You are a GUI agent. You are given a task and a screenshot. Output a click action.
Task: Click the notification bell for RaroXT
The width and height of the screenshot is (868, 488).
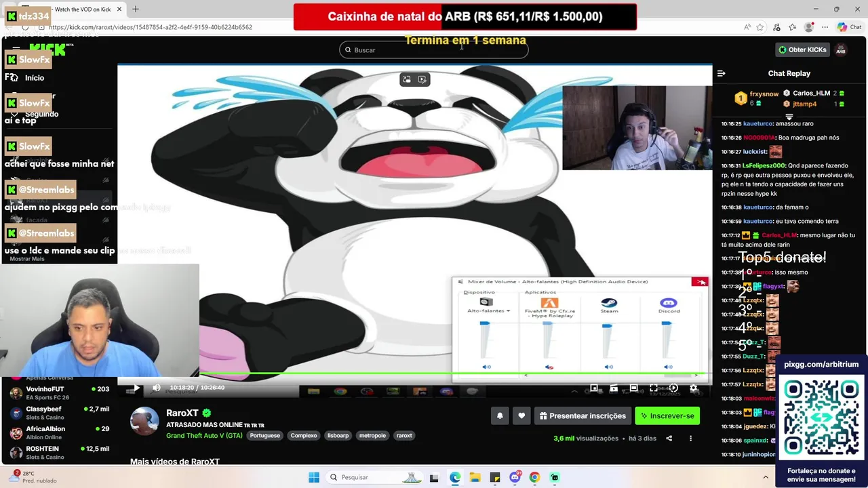[x=500, y=415]
